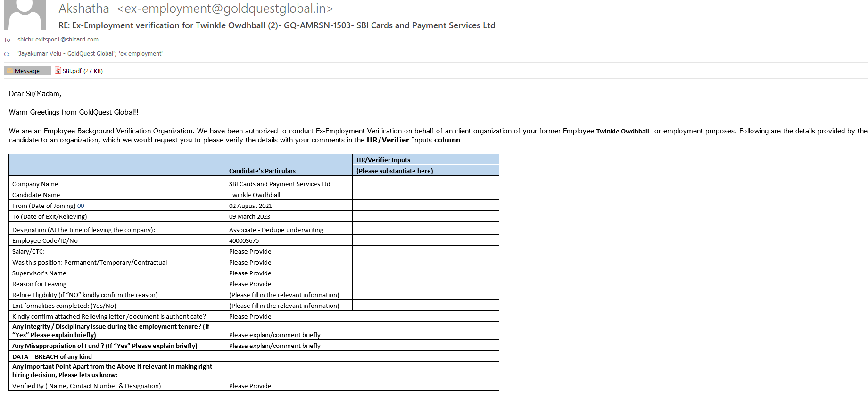Click 'Any Important Point Apart from the Above' label
This screenshot has width=868, height=397.
112,371
